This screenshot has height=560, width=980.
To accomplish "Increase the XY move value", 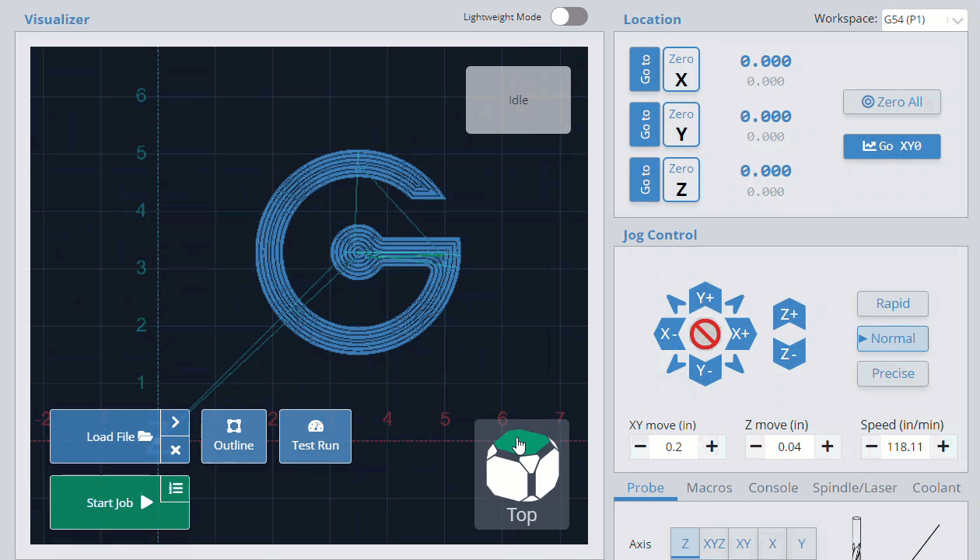I will point(712,446).
